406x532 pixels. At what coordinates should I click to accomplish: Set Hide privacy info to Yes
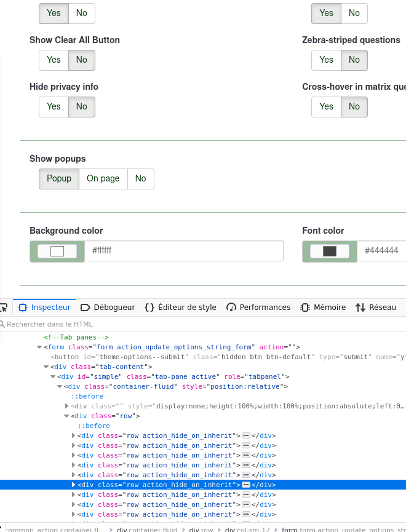[x=54, y=106]
